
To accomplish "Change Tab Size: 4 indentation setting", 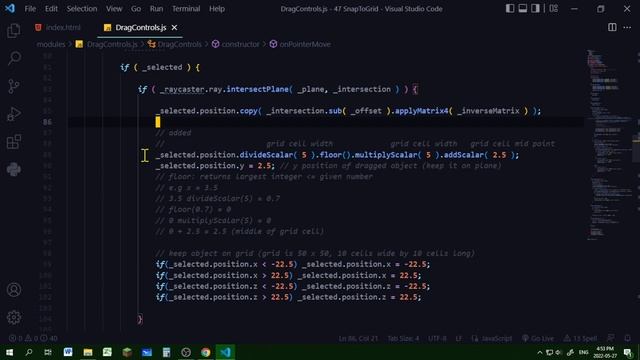I will (x=403, y=338).
